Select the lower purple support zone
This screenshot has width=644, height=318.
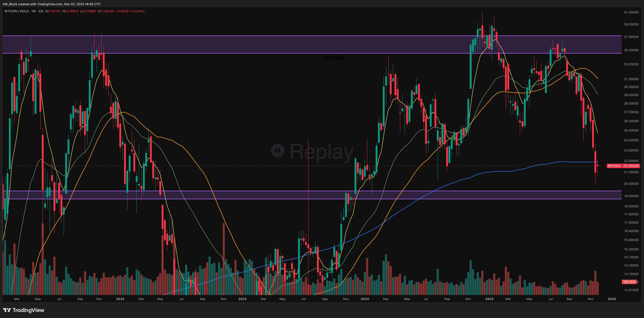(250, 195)
